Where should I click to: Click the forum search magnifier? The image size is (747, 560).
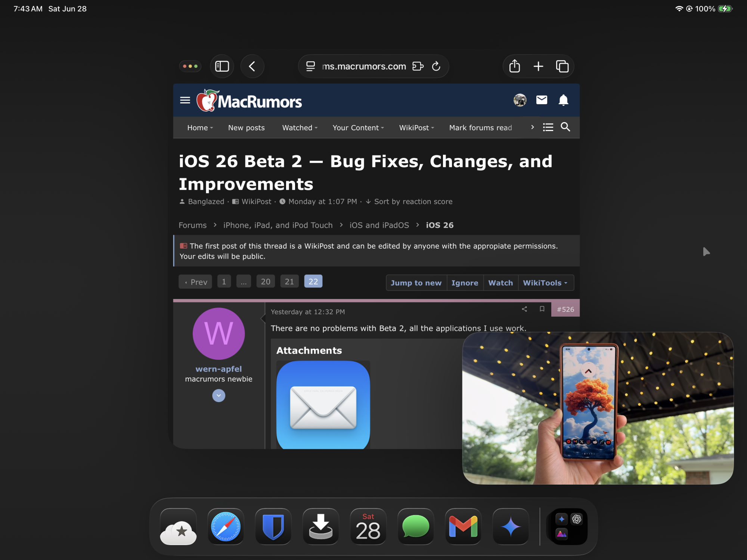tap(565, 127)
